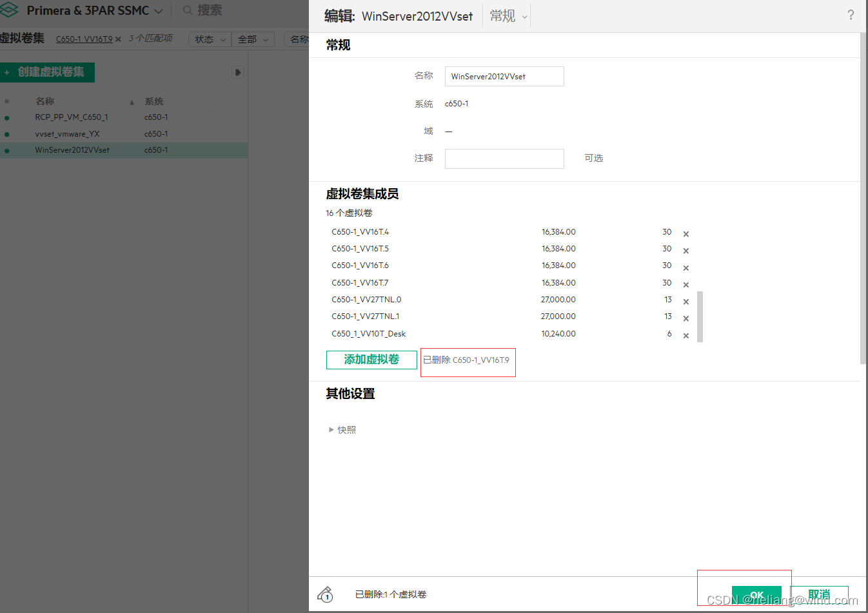Open the 全部 filter dropdown
This screenshot has width=868, height=613.
[x=253, y=39]
